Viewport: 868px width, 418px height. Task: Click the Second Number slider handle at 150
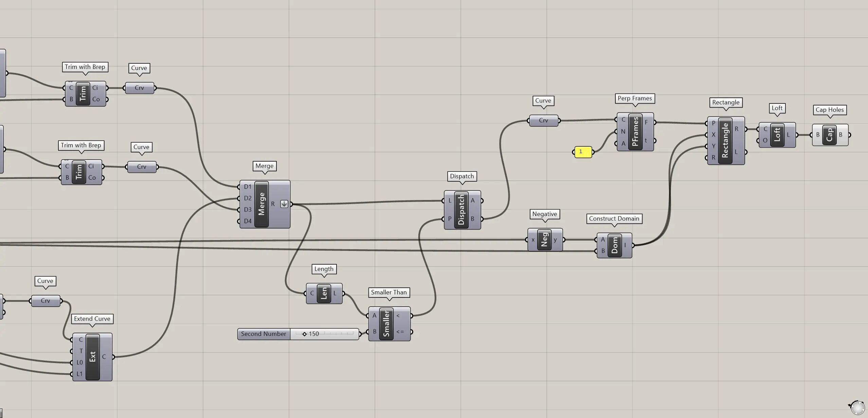pyautogui.click(x=304, y=334)
